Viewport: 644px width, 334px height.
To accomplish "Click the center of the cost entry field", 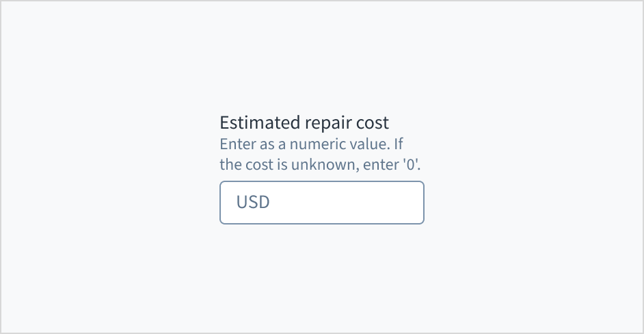I will click(x=321, y=203).
